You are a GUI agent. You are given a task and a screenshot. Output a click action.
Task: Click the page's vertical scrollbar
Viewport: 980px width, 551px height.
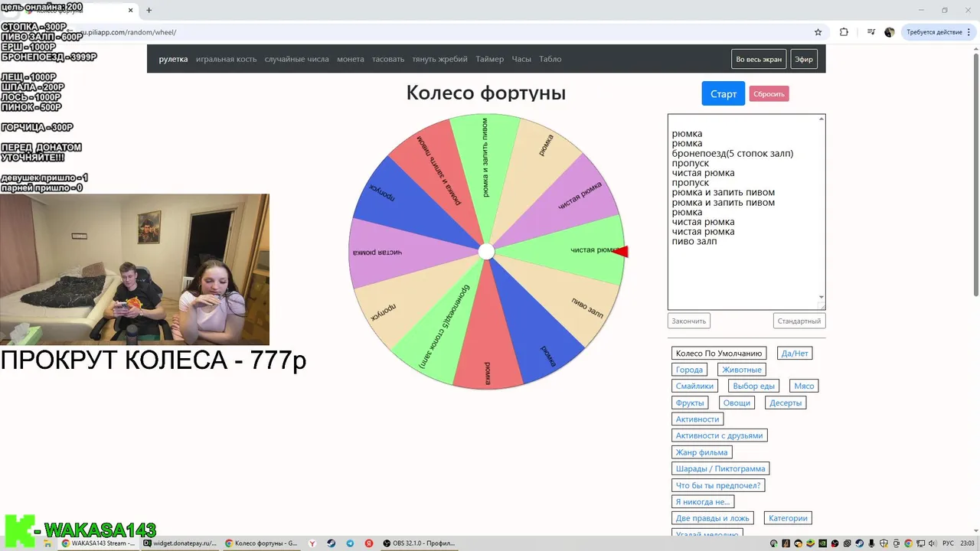(x=975, y=174)
